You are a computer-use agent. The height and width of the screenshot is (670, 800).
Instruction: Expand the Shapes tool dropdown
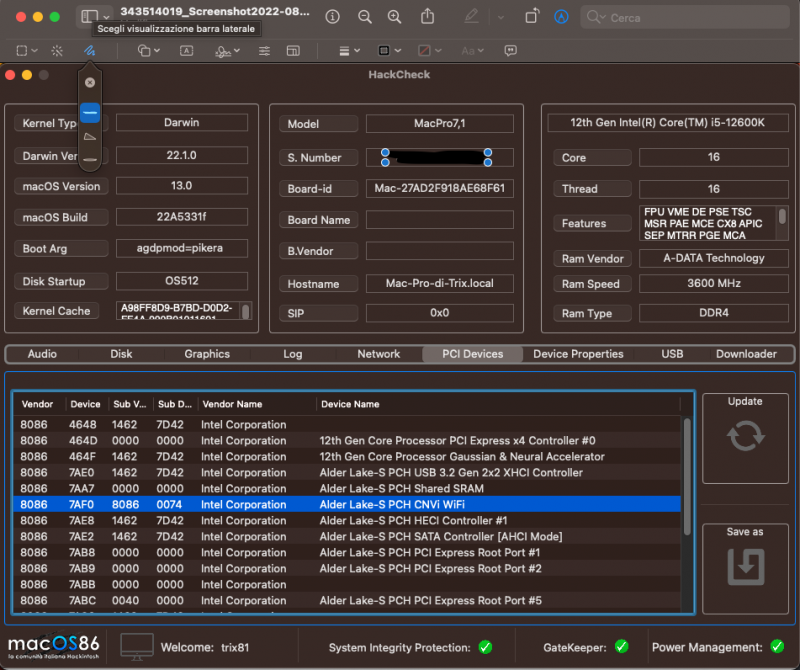(x=149, y=50)
